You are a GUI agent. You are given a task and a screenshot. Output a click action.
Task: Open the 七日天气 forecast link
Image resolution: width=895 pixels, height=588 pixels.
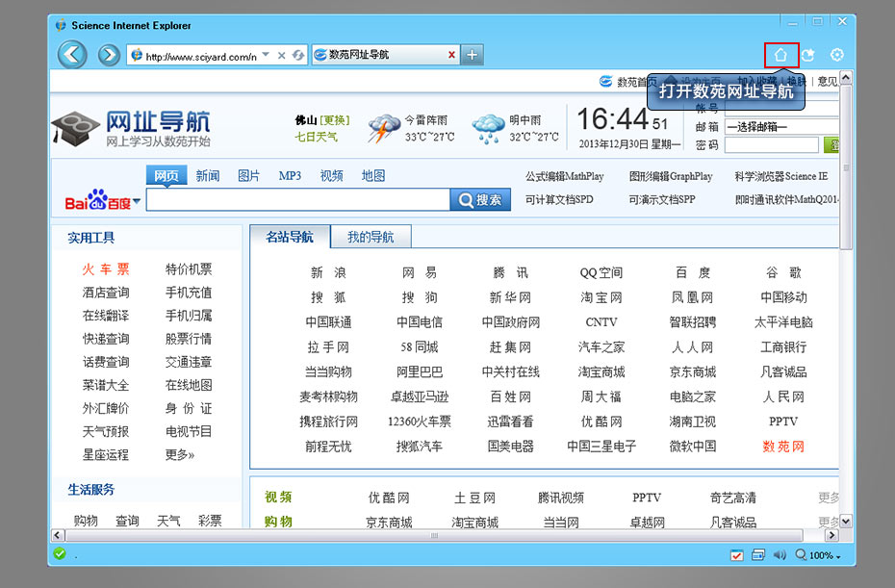(316, 137)
